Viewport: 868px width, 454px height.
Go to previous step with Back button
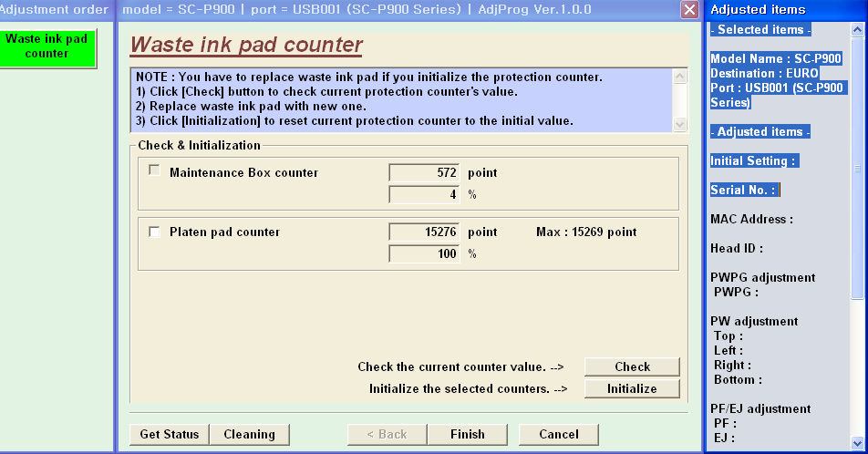coord(387,434)
